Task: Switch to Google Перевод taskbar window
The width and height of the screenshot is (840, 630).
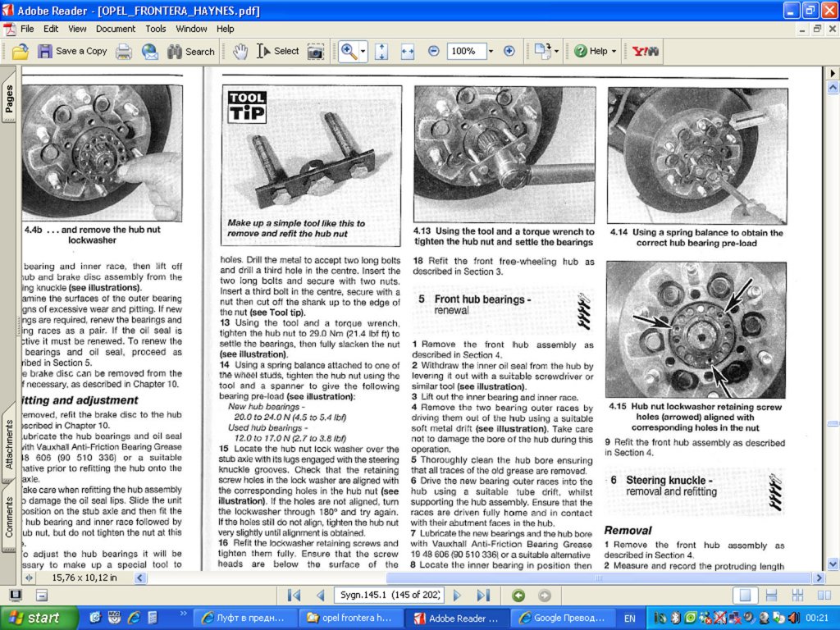Action: coord(564,618)
